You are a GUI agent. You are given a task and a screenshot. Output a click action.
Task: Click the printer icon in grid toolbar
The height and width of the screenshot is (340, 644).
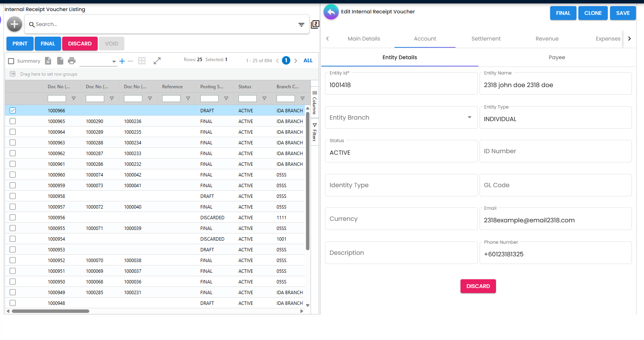click(x=72, y=61)
